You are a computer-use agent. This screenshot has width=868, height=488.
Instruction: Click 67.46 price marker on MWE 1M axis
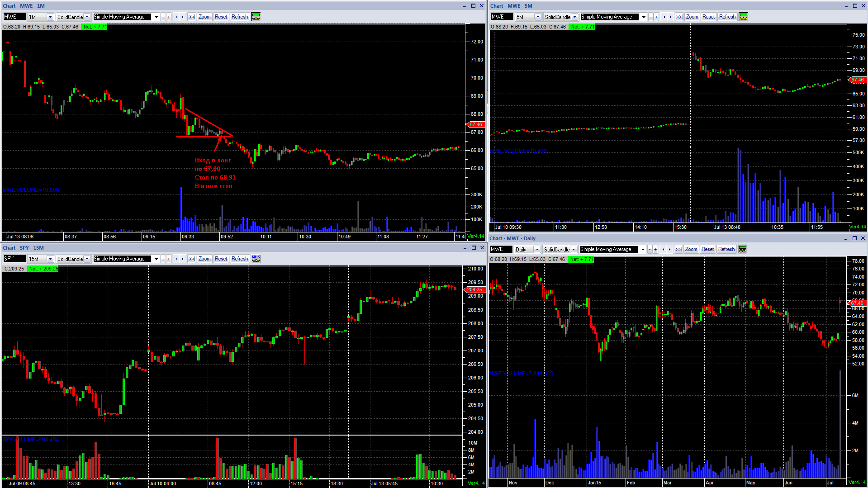click(x=475, y=124)
